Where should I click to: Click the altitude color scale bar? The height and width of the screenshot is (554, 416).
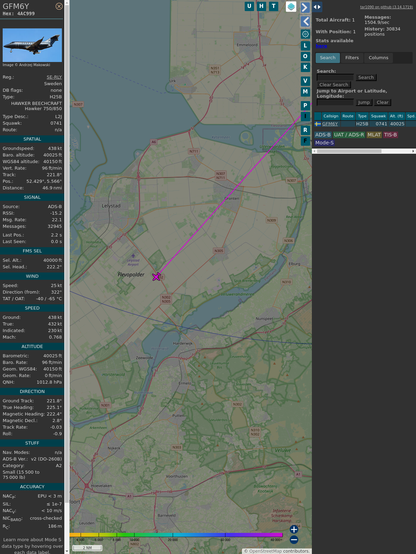pyautogui.click(x=176, y=535)
